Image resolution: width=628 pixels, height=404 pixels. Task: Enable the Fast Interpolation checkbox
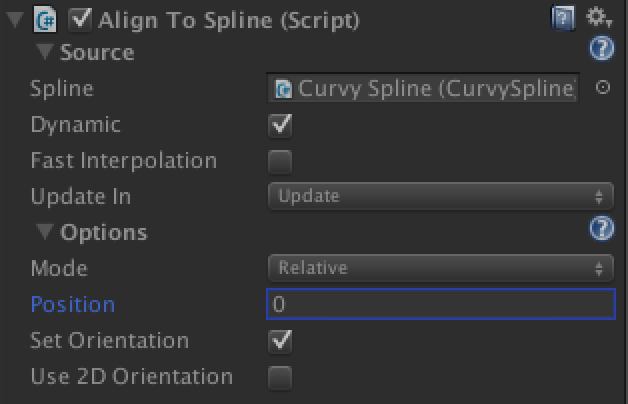pyautogui.click(x=280, y=161)
